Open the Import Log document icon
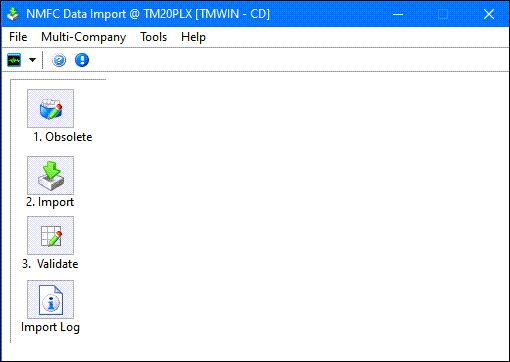The width and height of the screenshot is (510, 362). coord(50,299)
